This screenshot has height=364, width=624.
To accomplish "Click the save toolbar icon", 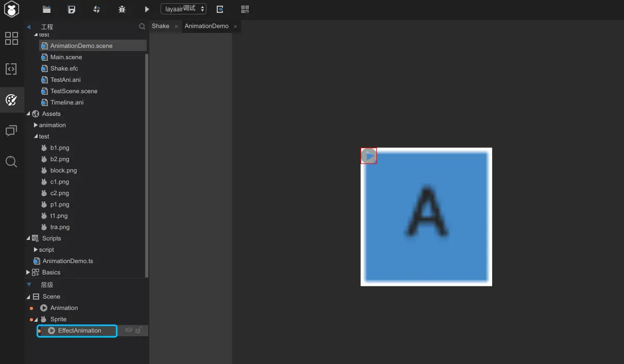I will click(x=72, y=9).
